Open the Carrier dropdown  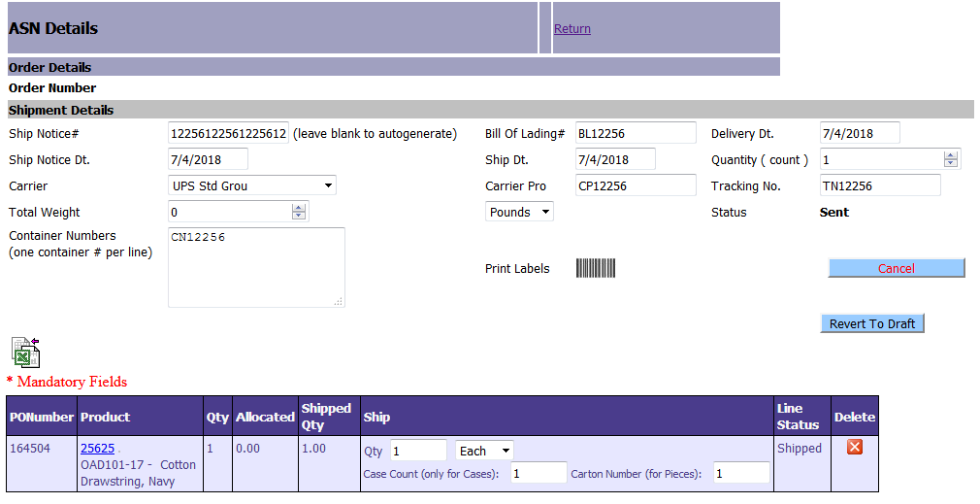point(252,185)
